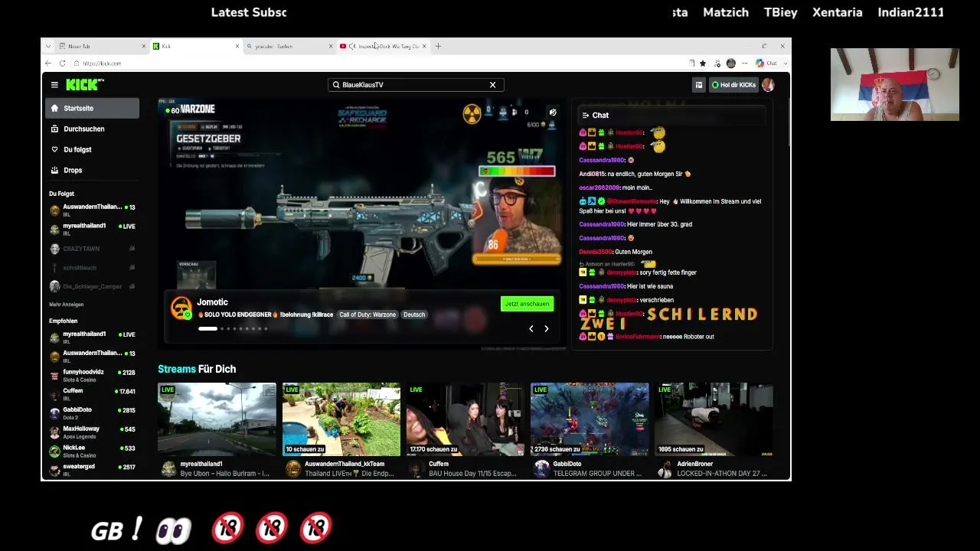Open the myrealthailand1 road stream thumbnail
The height and width of the screenshot is (551, 980).
tap(217, 419)
